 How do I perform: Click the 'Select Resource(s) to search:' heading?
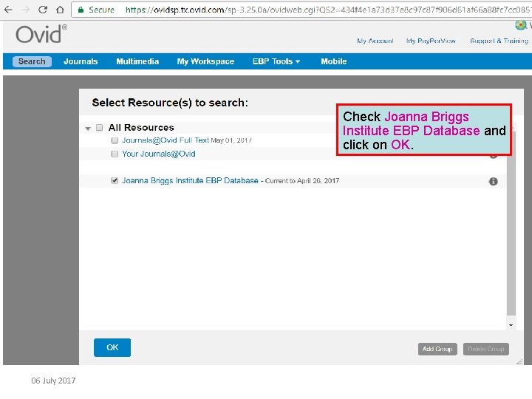pyautogui.click(x=170, y=103)
